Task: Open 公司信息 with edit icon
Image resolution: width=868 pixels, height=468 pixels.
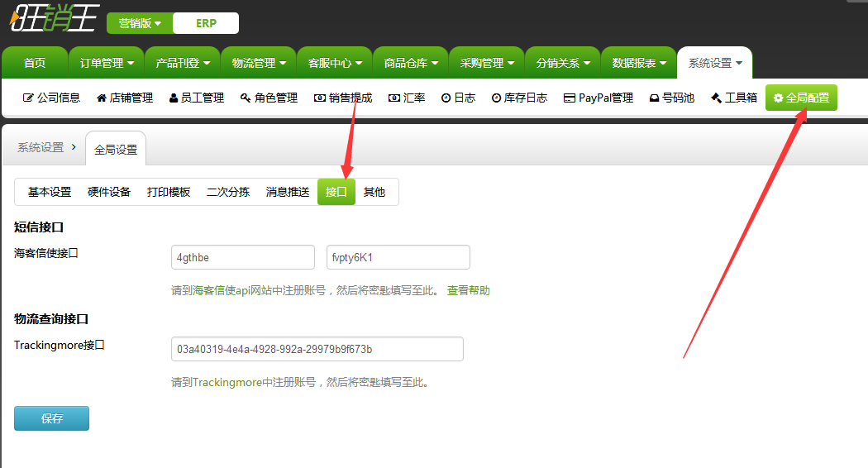Action: (51, 98)
